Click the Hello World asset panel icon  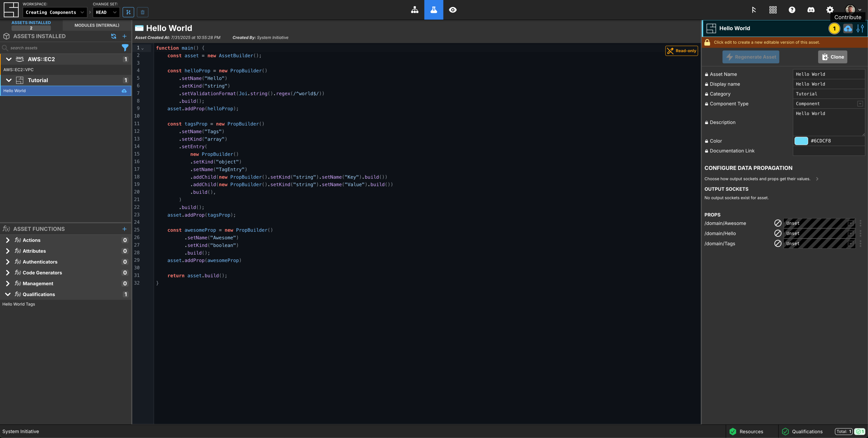711,28
